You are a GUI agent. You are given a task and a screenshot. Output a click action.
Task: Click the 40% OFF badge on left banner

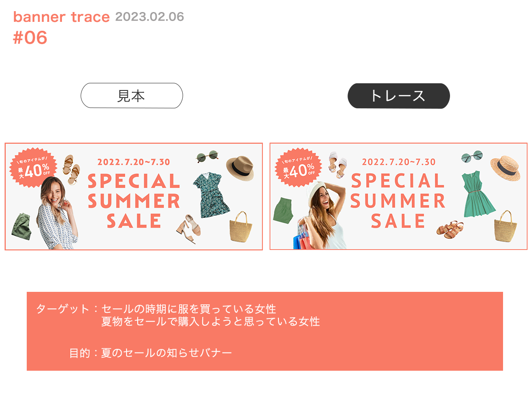33,168
